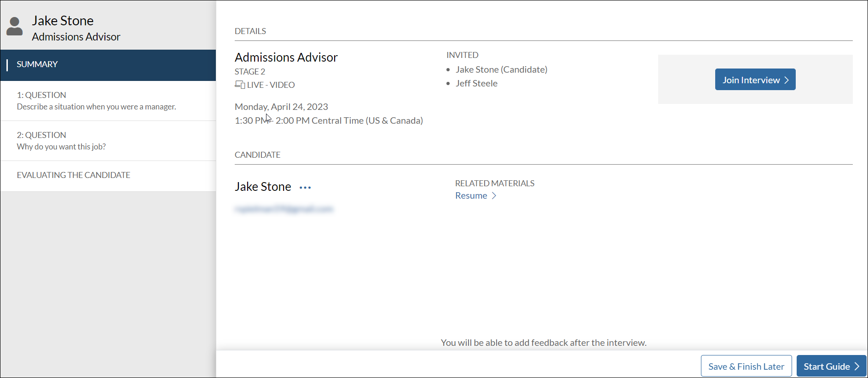Click the Admissions Advisor title under Details
This screenshot has height=378, width=868.
pos(286,57)
